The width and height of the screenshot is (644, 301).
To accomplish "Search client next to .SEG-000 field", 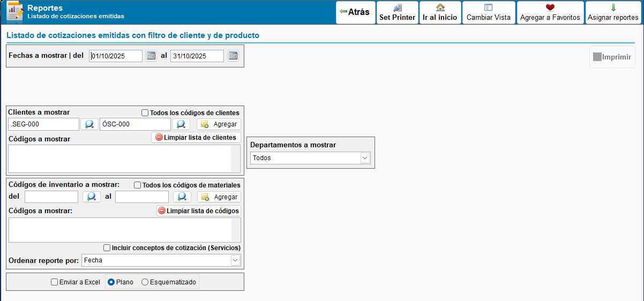I will pos(89,124).
